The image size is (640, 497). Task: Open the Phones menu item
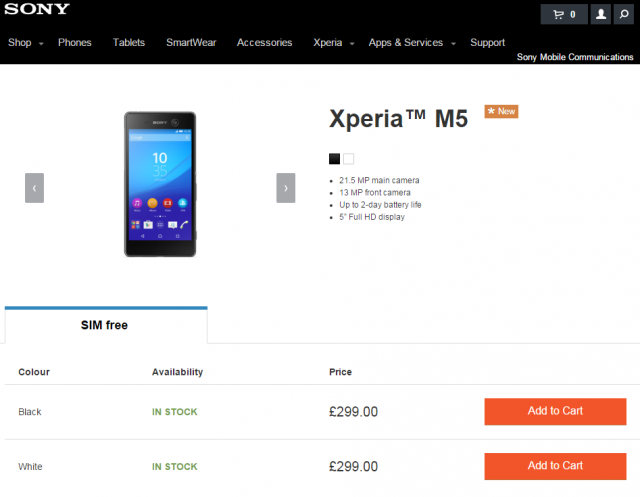pyautogui.click(x=75, y=43)
